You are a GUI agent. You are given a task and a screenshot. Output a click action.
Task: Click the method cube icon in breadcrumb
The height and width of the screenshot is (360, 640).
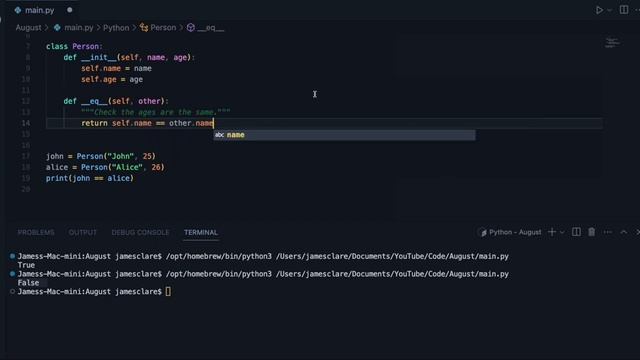191,27
